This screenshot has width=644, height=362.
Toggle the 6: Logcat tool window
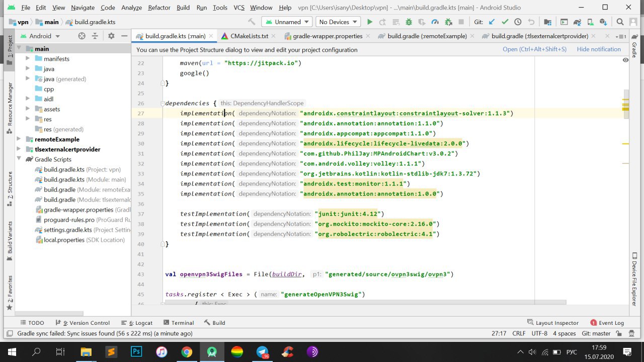137,323
